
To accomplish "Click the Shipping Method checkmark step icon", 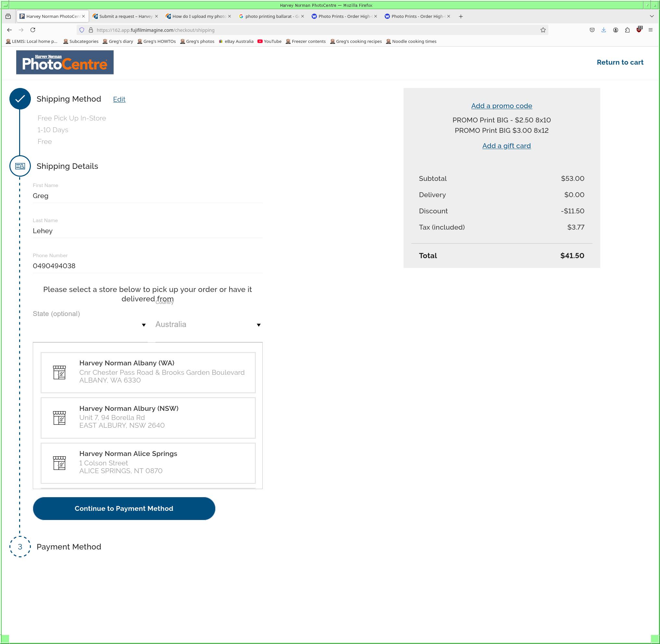I will pyautogui.click(x=20, y=99).
